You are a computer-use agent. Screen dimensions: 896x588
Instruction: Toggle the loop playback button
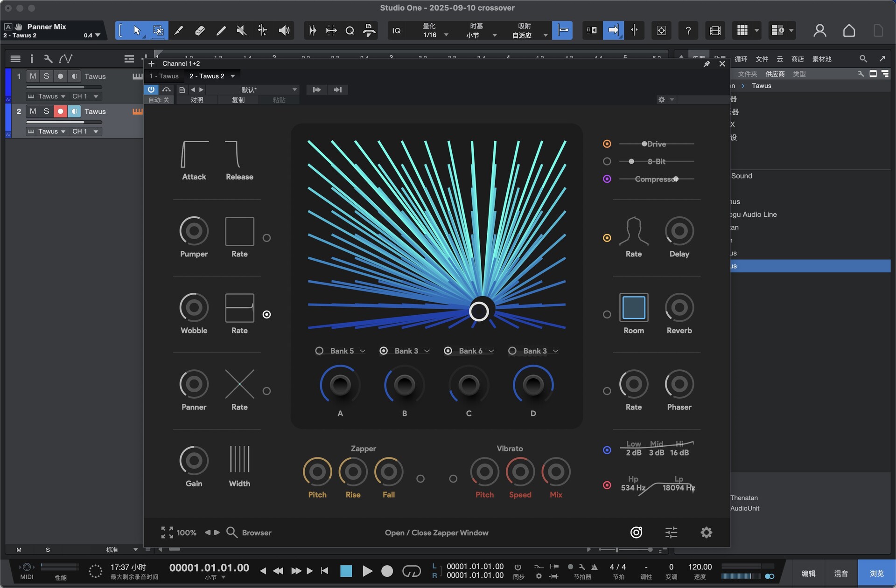[x=412, y=571]
